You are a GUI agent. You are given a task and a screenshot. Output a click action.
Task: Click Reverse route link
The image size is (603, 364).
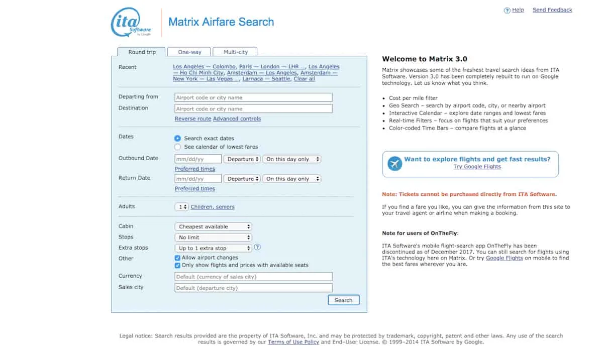coord(193,119)
